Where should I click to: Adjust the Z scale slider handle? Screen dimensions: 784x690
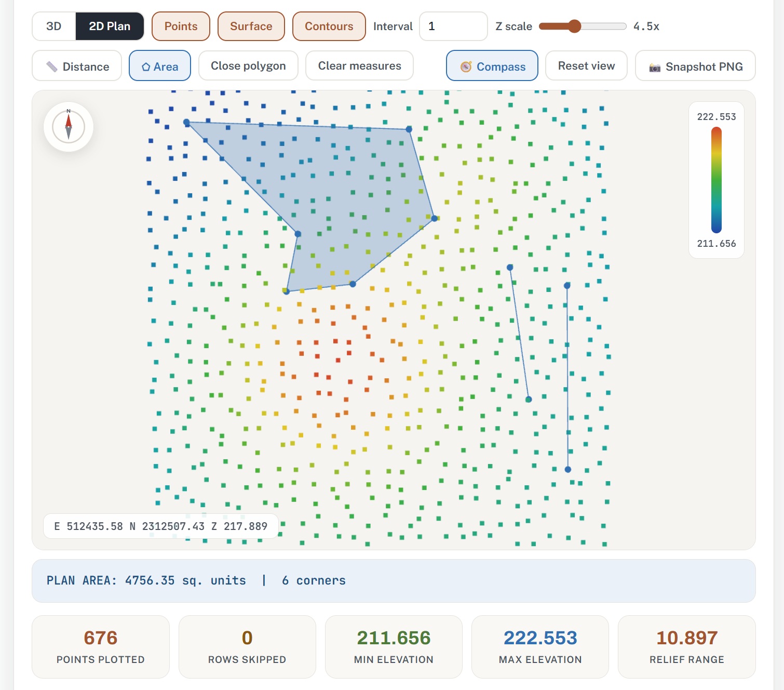tap(574, 26)
